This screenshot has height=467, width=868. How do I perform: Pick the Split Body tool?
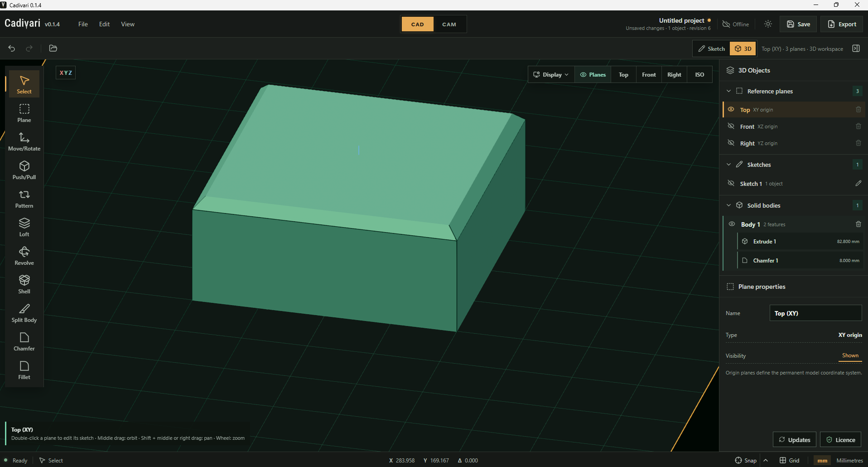24,313
